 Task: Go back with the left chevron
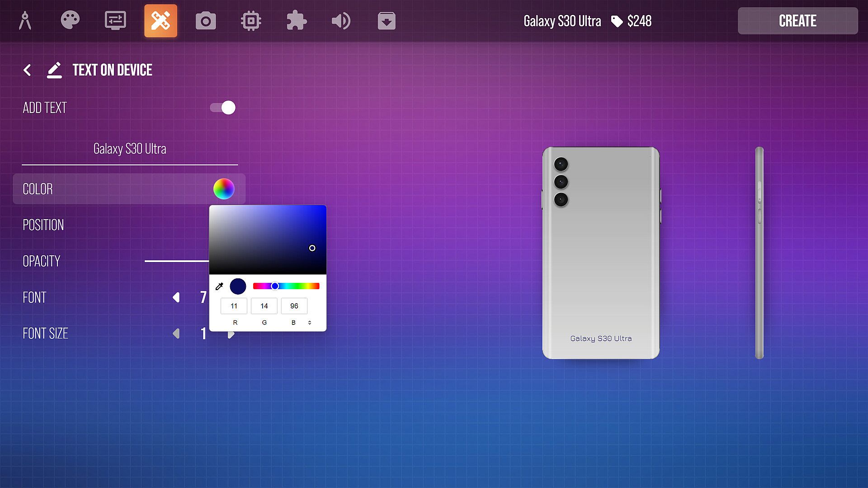(x=27, y=70)
